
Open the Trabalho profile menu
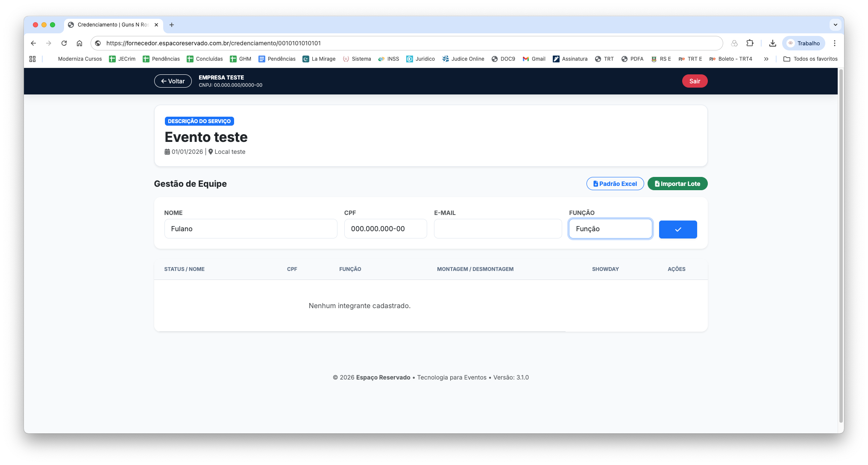pos(803,43)
